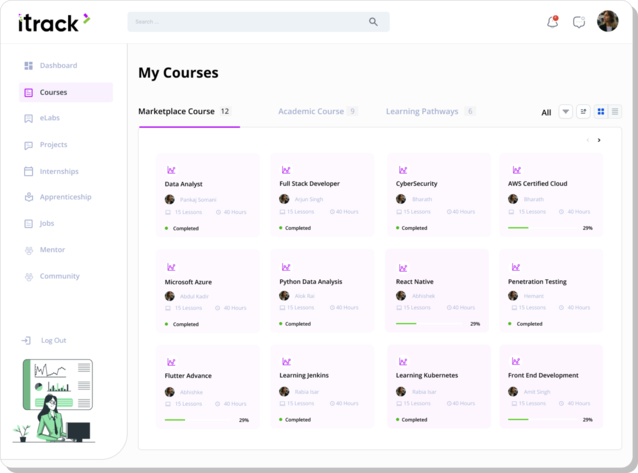Go to next page of courses arrow
Viewport: 638px width, 473px height.
(599, 140)
